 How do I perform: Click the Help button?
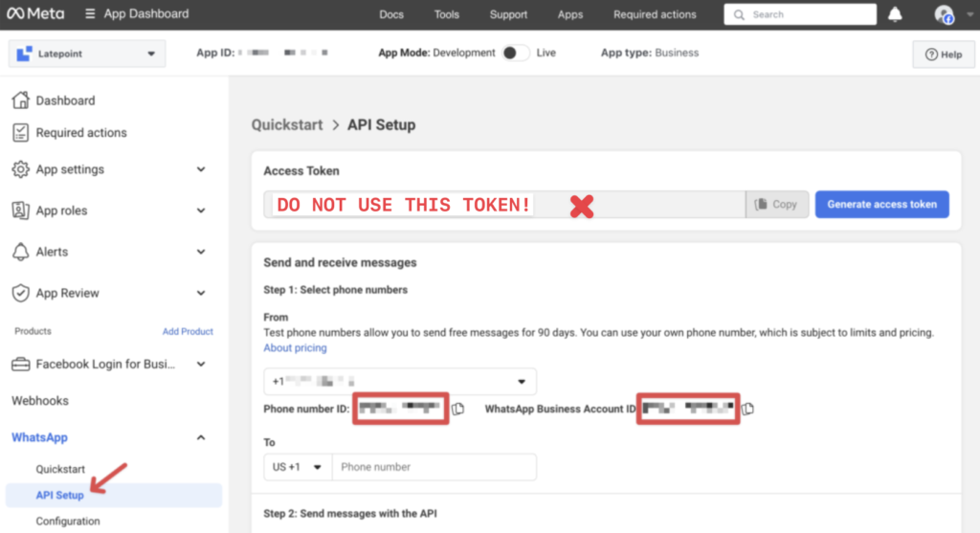pyautogui.click(x=944, y=55)
